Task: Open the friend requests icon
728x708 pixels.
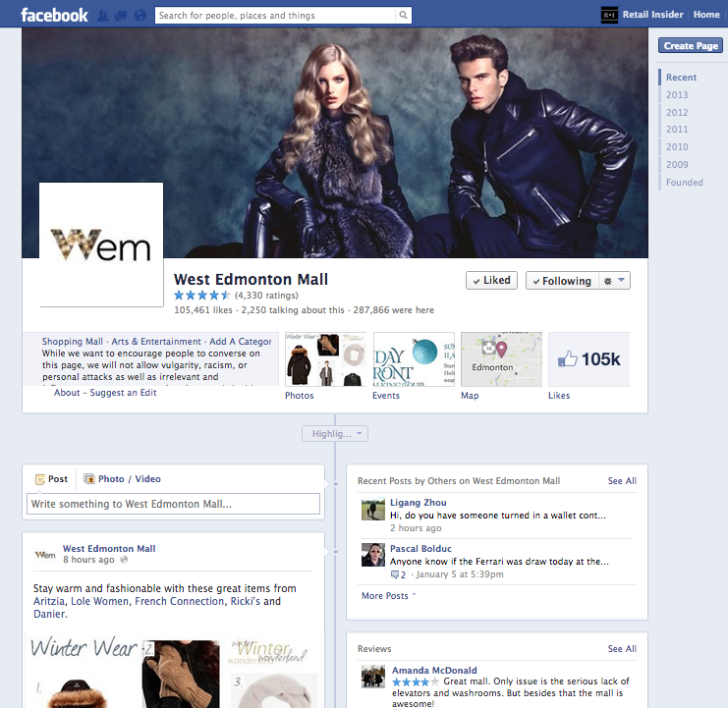Action: click(x=103, y=16)
